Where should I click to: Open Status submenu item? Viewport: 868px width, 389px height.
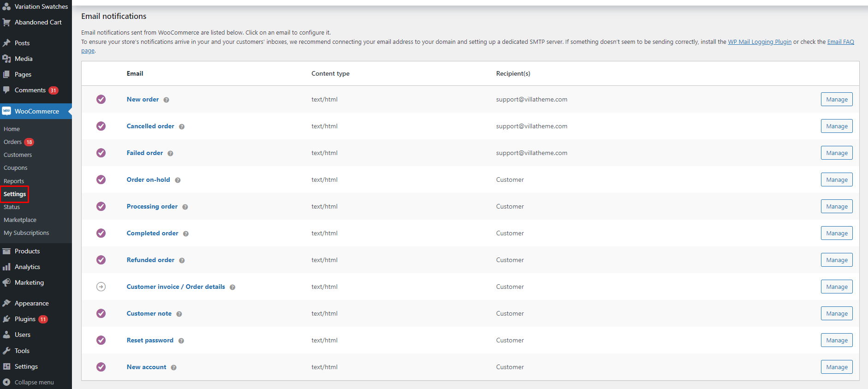[x=12, y=207]
